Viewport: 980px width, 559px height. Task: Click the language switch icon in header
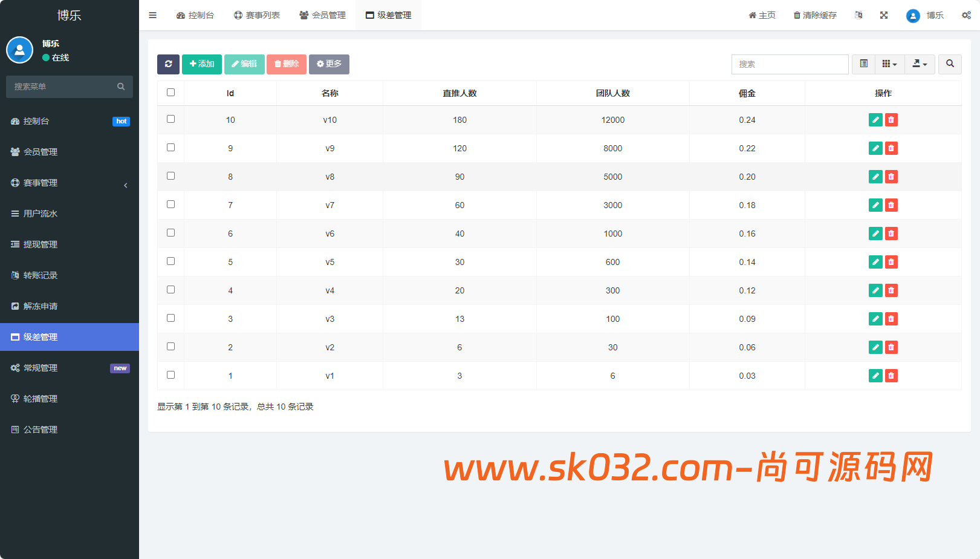tap(858, 15)
